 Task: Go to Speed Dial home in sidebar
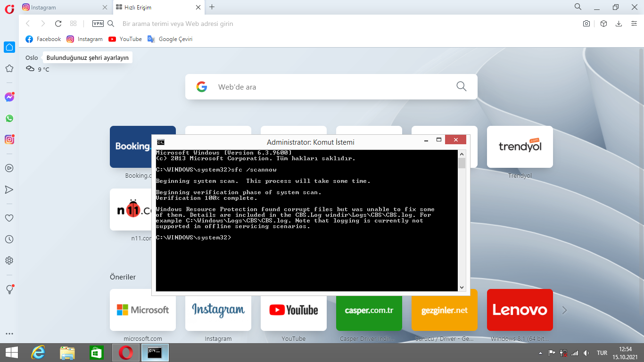tap(9, 47)
